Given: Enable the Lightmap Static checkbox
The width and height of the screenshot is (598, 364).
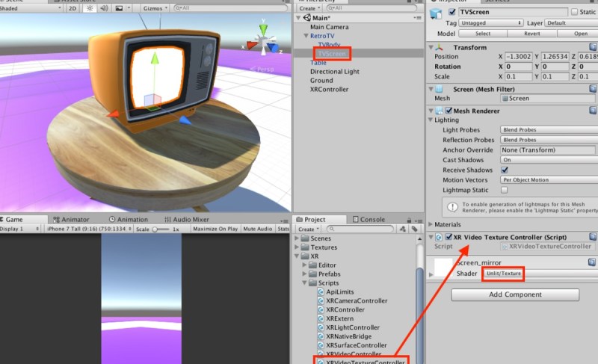Looking at the screenshot, I should point(504,190).
